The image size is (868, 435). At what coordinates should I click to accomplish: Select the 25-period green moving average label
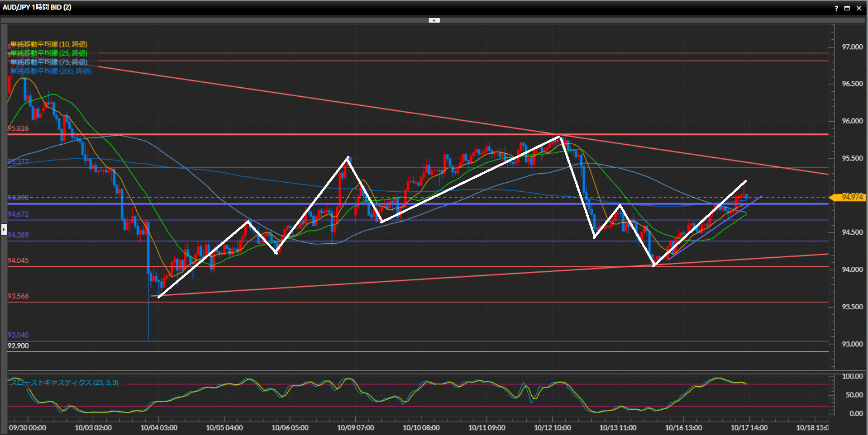click(49, 53)
